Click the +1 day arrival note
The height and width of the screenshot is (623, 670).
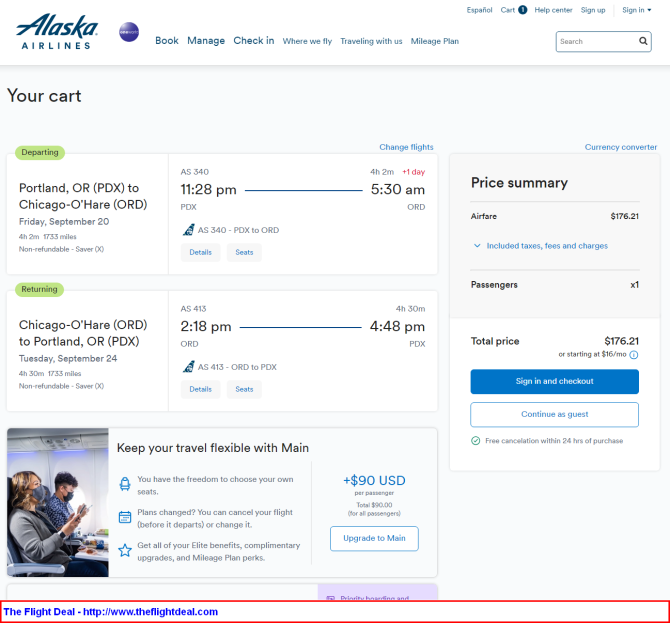413,172
